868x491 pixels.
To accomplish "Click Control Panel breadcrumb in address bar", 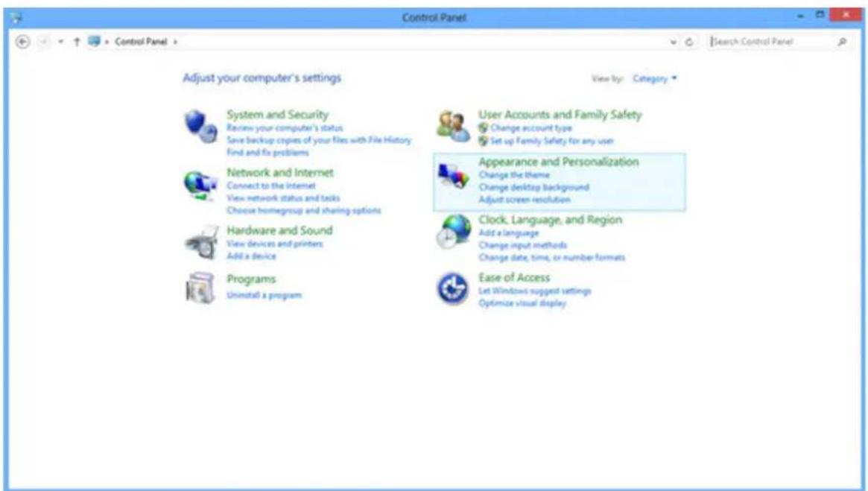I will pyautogui.click(x=141, y=42).
